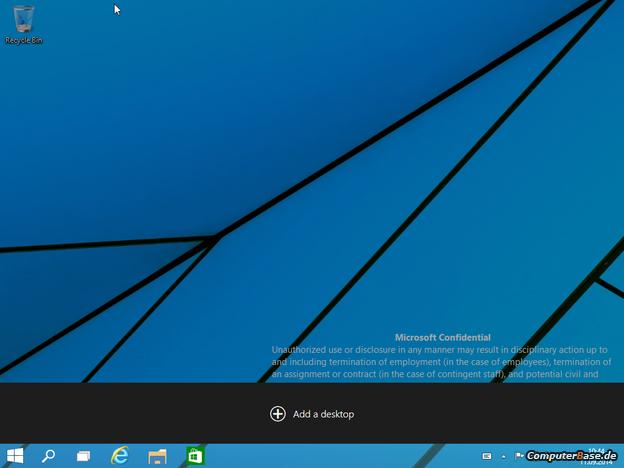Launch the Windows Store app
Viewport: 624px width, 468px height.
pyautogui.click(x=195, y=456)
